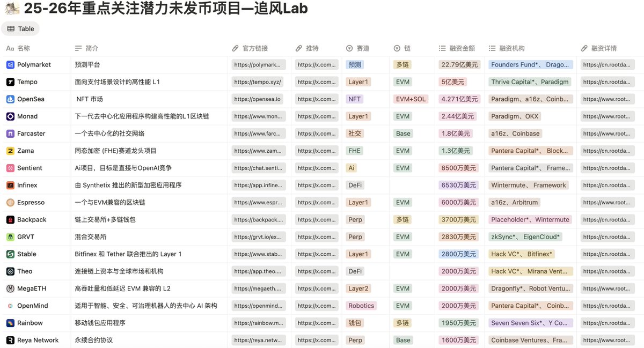Click the Polymarket project icon
The width and height of the screenshot is (644, 348).
[x=10, y=65]
